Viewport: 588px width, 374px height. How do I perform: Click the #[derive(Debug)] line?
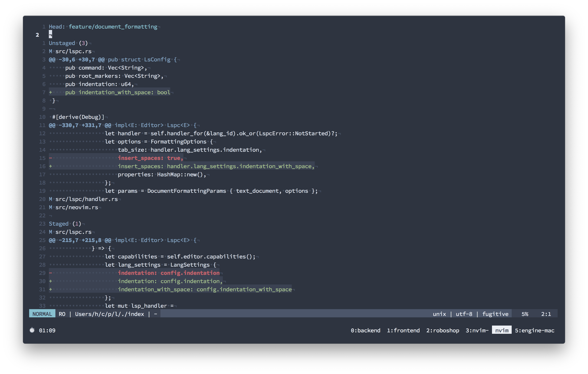pos(78,117)
